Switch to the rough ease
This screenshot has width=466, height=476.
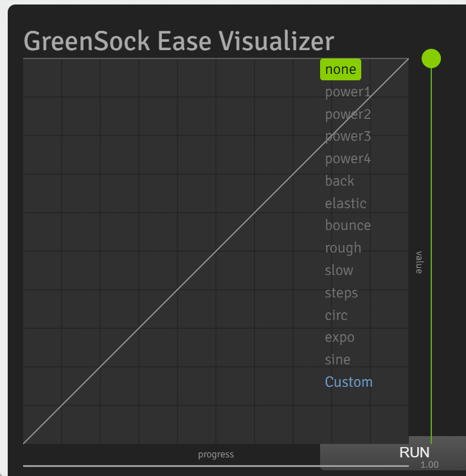click(x=343, y=248)
